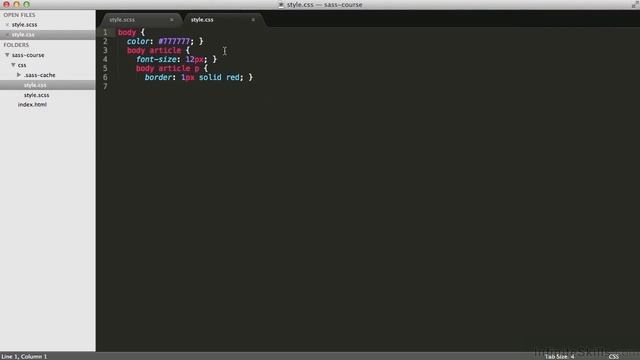Click line number 7 in the gutter
The image size is (640, 360).
(x=105, y=86)
